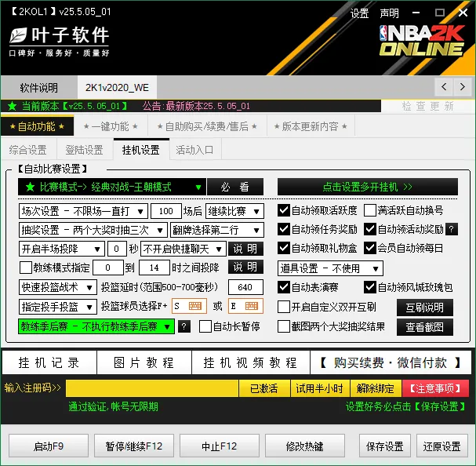Click 暂停/继续F12 button
Screen dimensions: 476x466
pyautogui.click(x=134, y=446)
